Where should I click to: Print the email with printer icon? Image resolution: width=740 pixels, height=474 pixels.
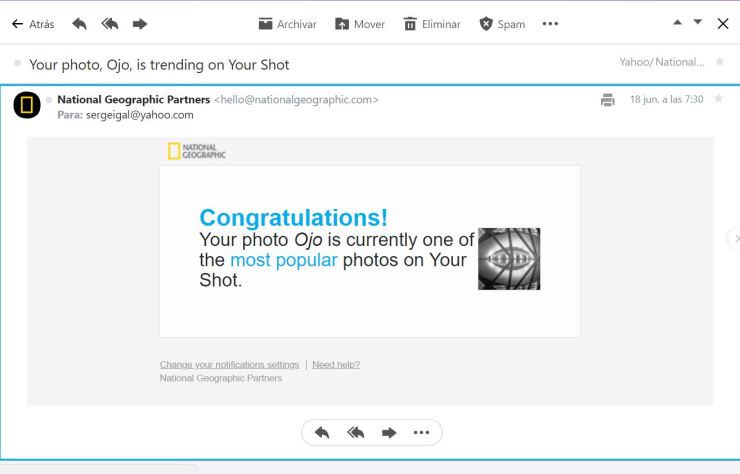(x=607, y=100)
